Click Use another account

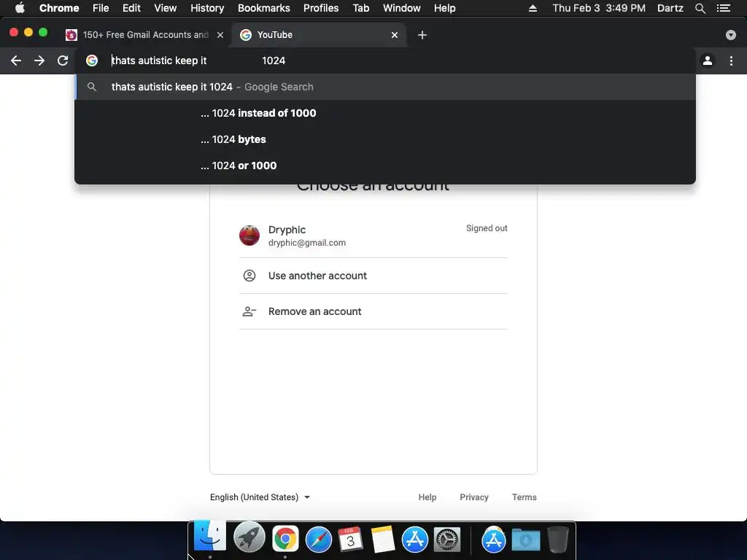point(373,276)
